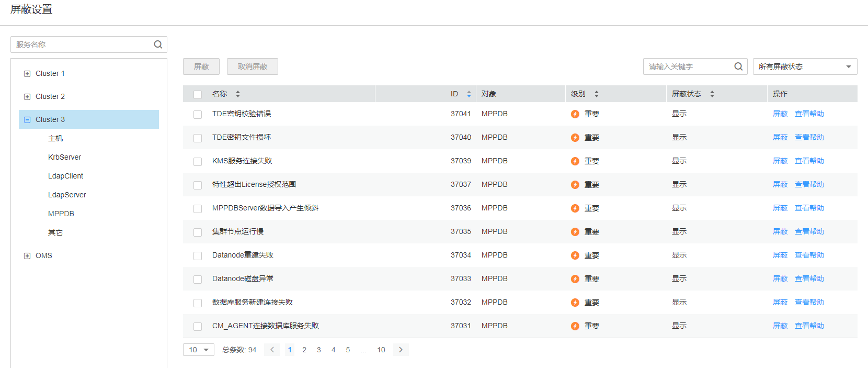Click severity icon for TDE密钥校验错误 row
The width and height of the screenshot is (868, 368).
tap(575, 114)
